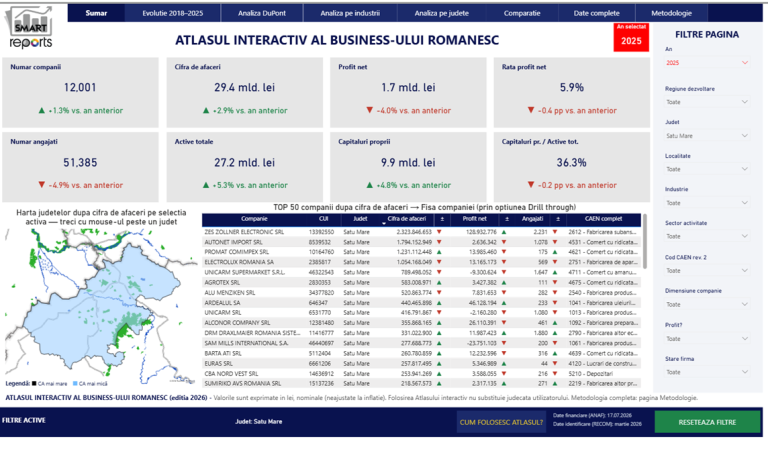Screen dimensions: 768x451
Task: Select ARDEALUL SA row
Action: [x=421, y=303]
